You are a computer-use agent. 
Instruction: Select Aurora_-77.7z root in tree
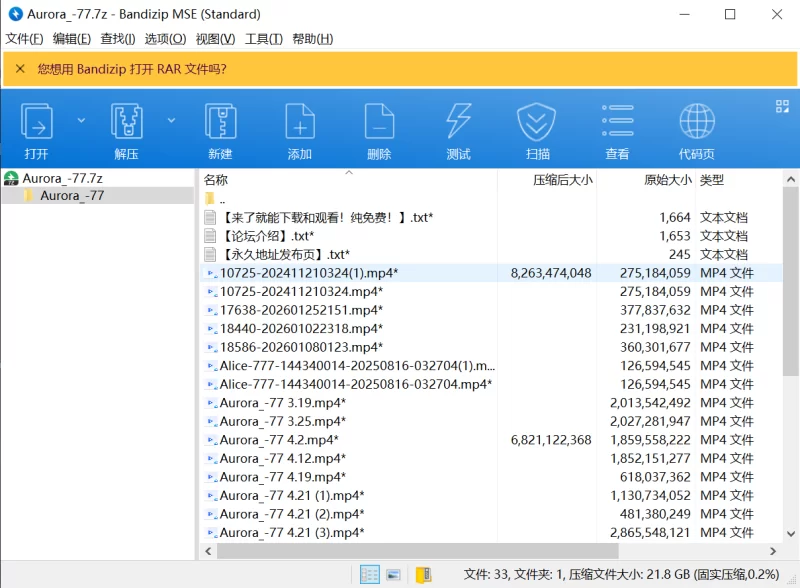pos(62,178)
